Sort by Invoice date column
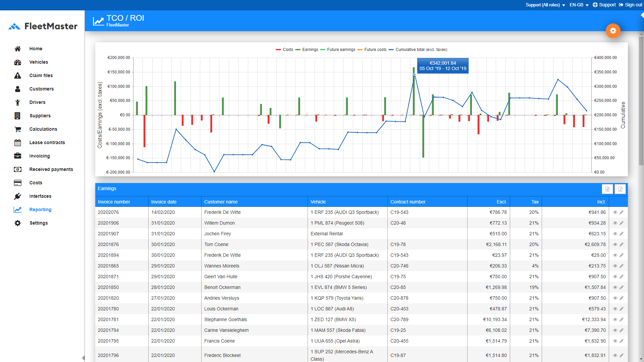The image size is (644, 362). (175, 202)
